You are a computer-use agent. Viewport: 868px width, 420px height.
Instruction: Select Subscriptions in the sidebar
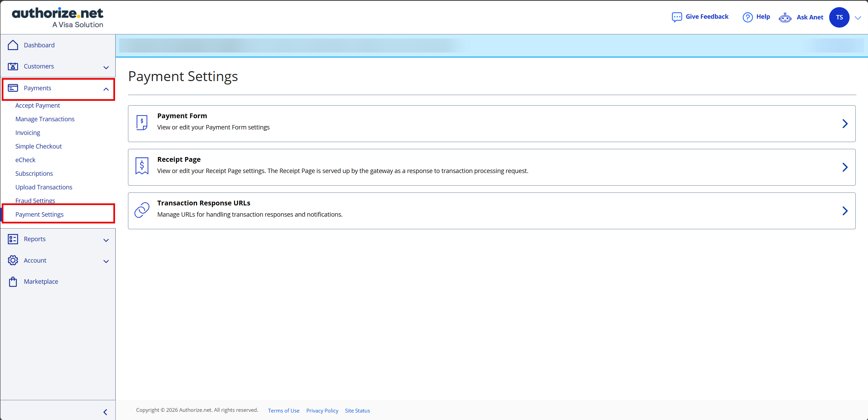(34, 174)
